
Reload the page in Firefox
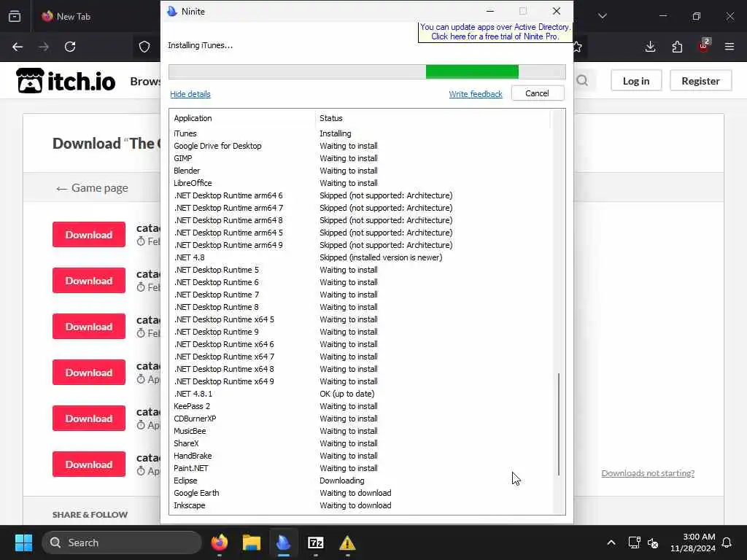click(70, 47)
